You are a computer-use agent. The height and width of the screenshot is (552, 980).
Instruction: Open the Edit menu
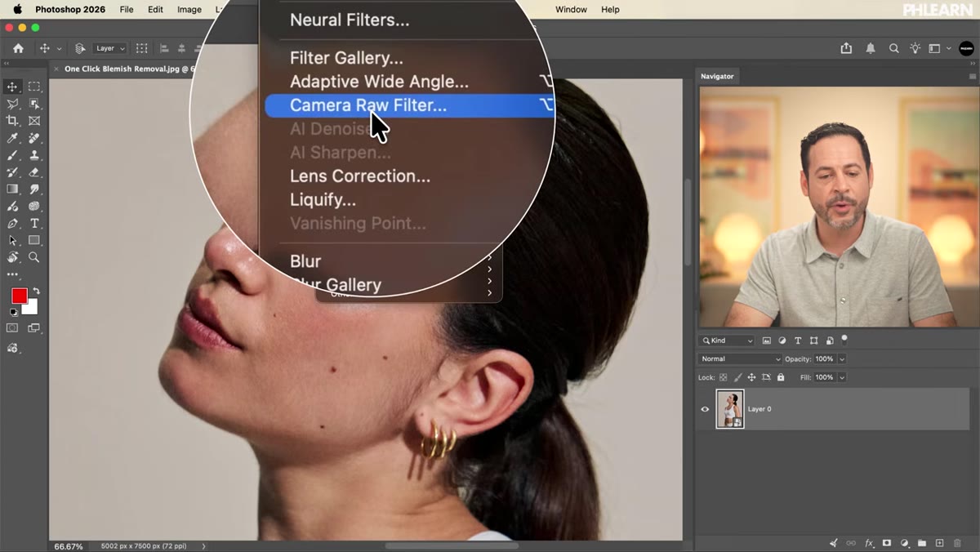point(155,10)
